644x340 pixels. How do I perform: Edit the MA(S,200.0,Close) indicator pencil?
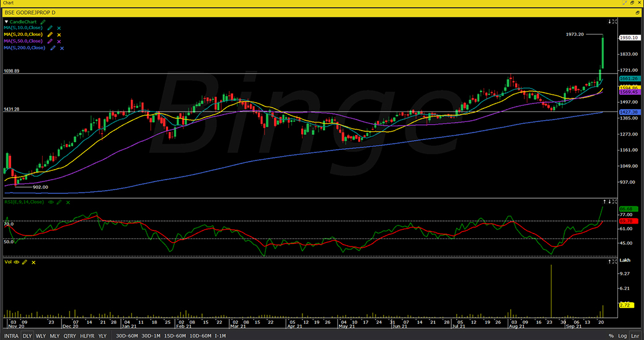53,48
